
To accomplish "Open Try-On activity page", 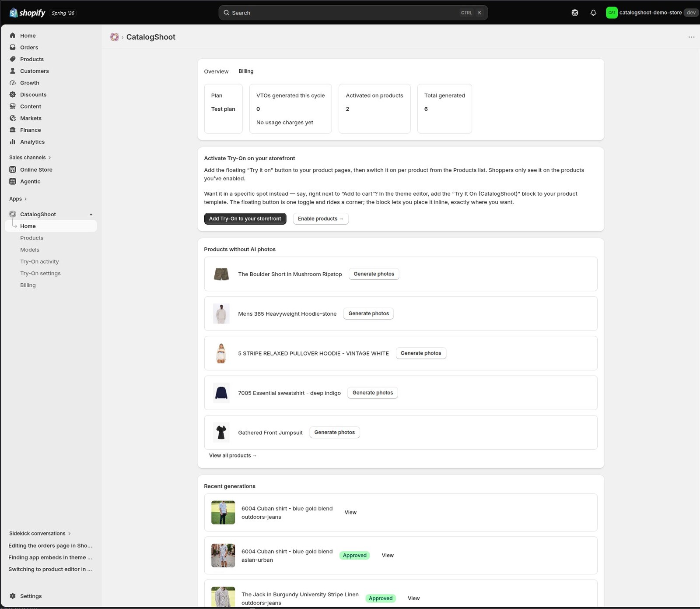I will (39, 261).
